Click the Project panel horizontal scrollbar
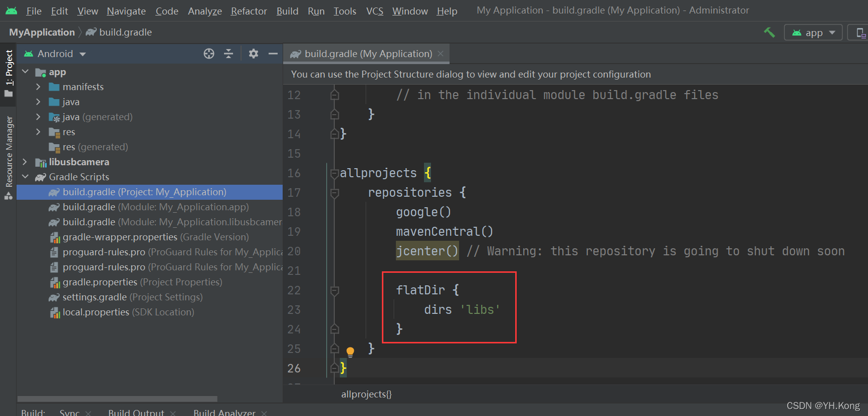Screen dimensions: 868x416 pyautogui.click(x=117, y=399)
